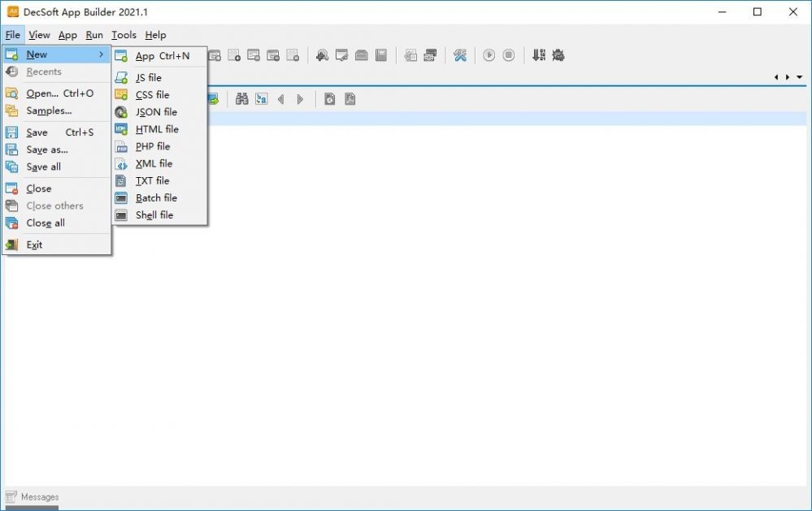Open the Messages panel label
The height and width of the screenshot is (511, 812).
click(40, 497)
